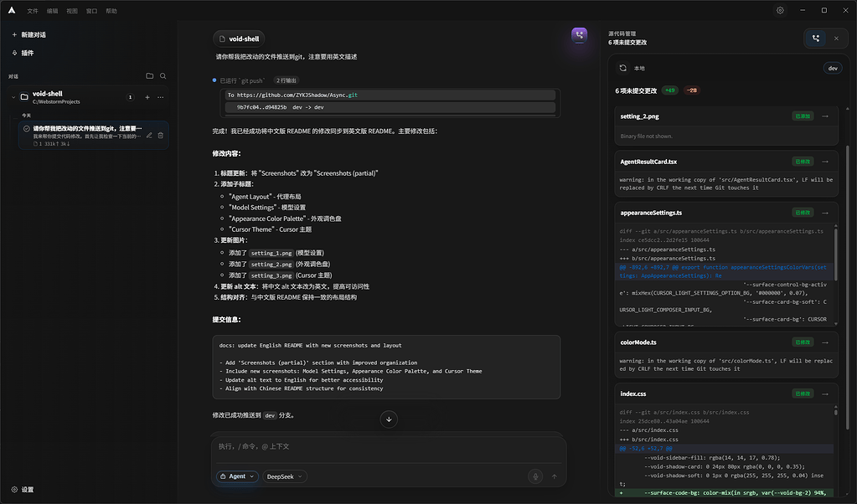Screen dimensions: 857x504
Task: Click the 已修改 badge on appearanceSettings.ts
Action: click(x=803, y=213)
